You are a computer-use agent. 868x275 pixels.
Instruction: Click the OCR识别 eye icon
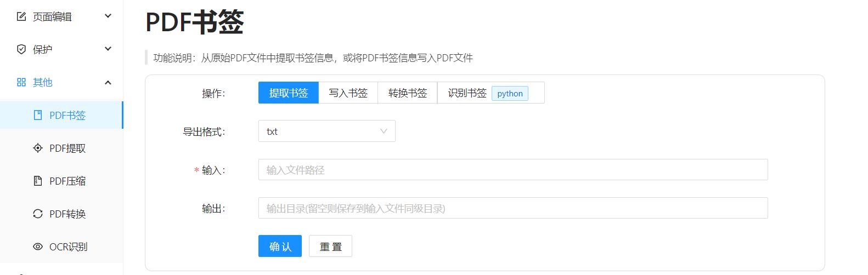click(x=38, y=247)
